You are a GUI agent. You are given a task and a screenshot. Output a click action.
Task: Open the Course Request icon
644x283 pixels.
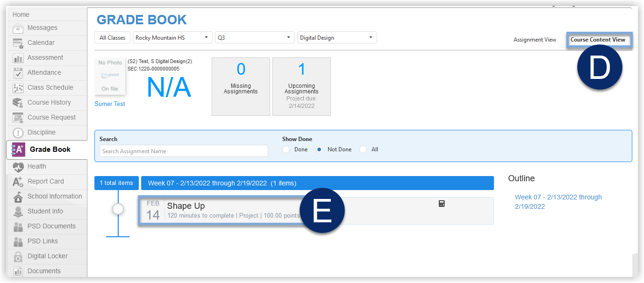tap(18, 118)
